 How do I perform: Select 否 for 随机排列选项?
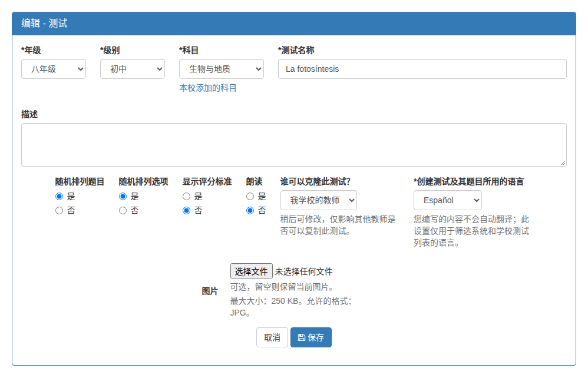tap(123, 211)
